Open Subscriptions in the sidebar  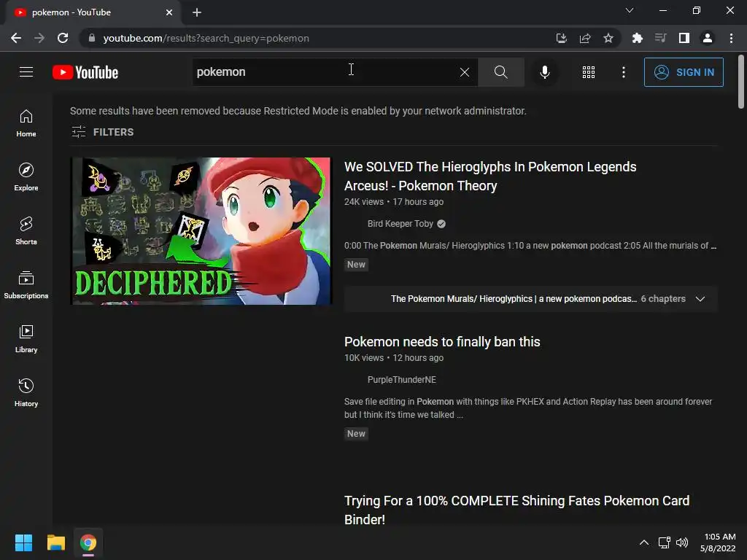[x=26, y=285]
